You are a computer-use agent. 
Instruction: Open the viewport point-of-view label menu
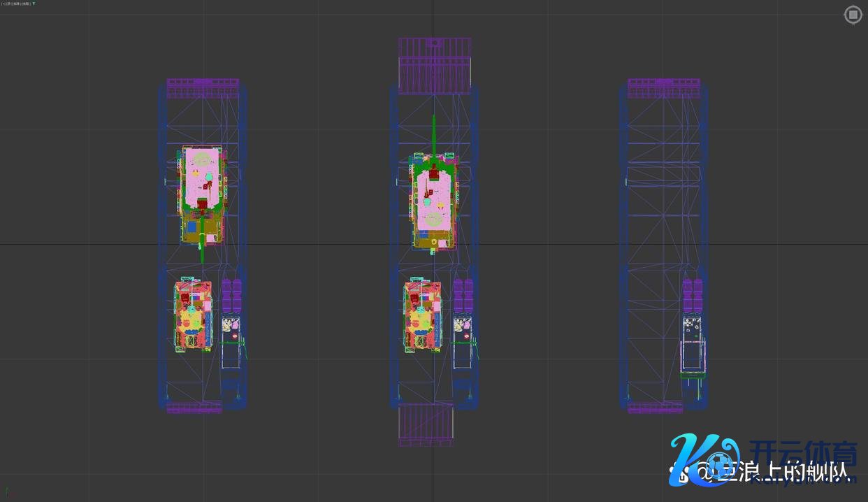coord(13,3)
